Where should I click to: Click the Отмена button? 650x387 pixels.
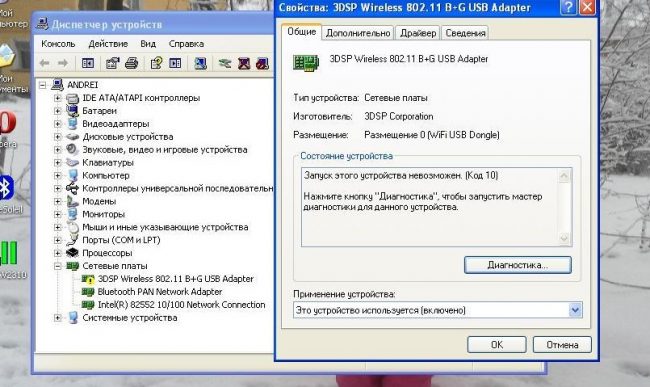point(562,344)
